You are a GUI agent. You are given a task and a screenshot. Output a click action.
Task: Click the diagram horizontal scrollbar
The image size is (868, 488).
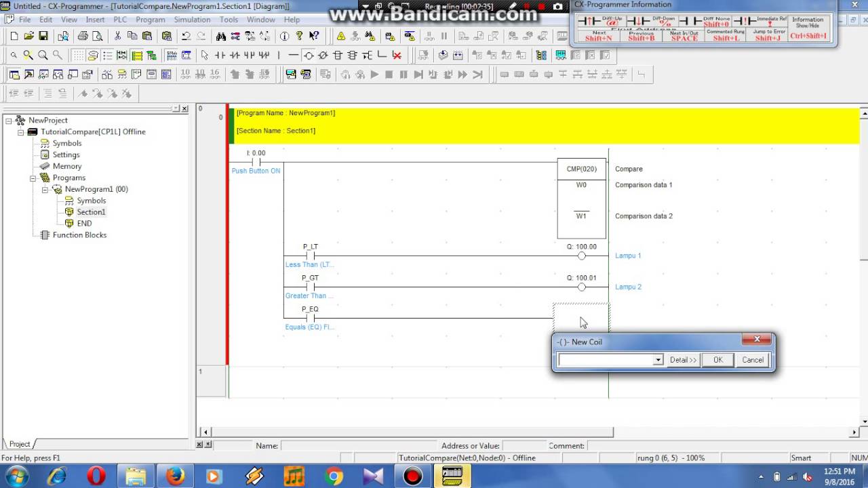coord(412,432)
